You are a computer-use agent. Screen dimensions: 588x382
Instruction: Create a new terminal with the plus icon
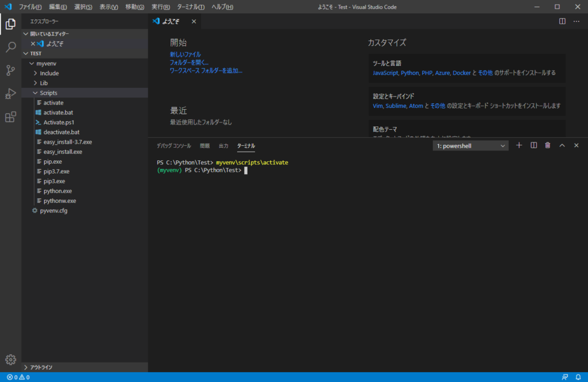519,145
